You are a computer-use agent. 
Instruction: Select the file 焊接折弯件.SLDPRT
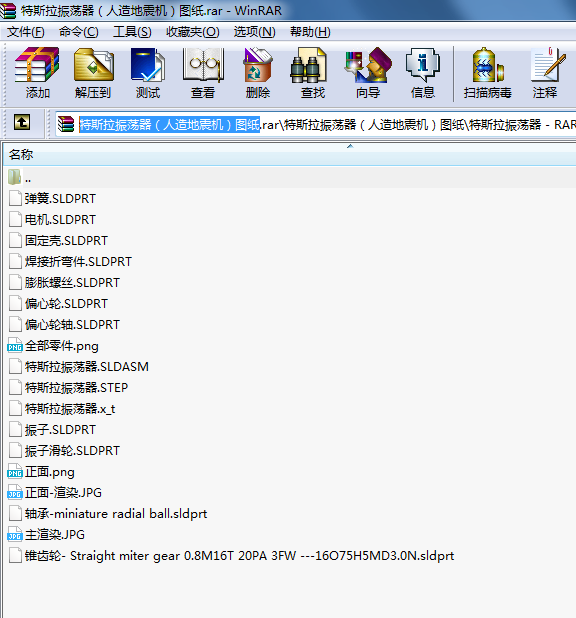tap(78, 261)
